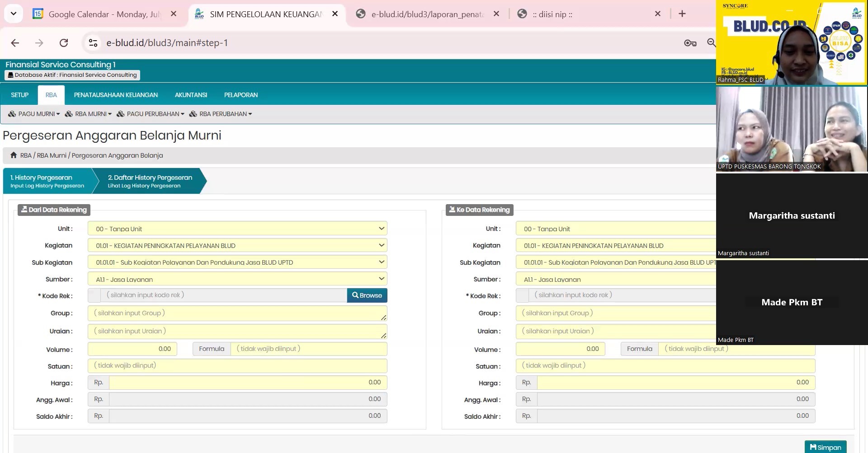
Task: Open the Dari Data Rekening Kegiatan dropdown
Action: (237, 245)
